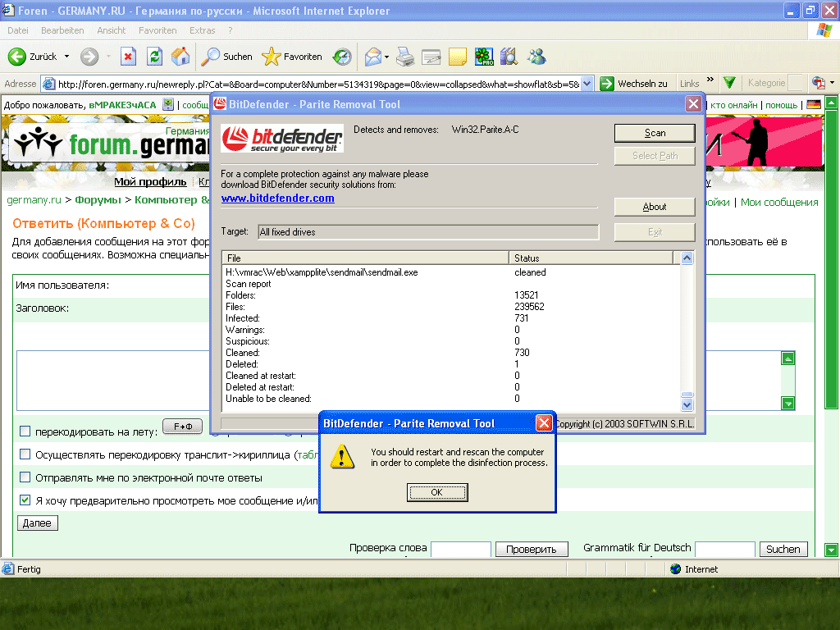
Task: Click the grey Forward arrow icon
Action: click(89, 57)
